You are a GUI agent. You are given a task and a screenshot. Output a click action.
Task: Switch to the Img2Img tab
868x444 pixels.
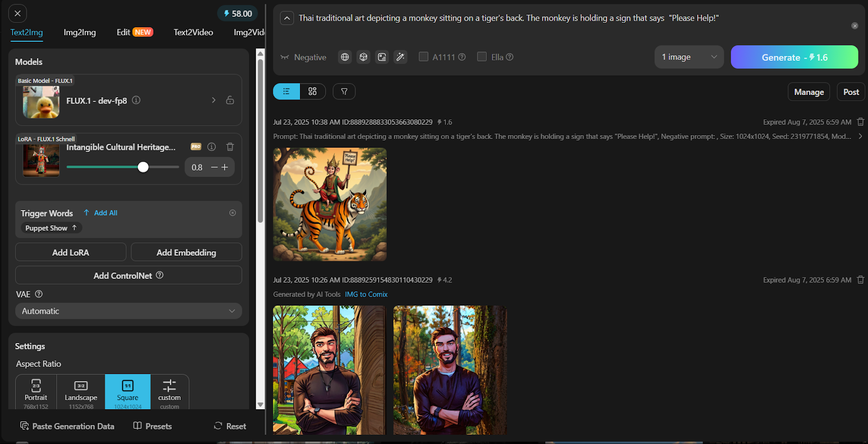80,33
